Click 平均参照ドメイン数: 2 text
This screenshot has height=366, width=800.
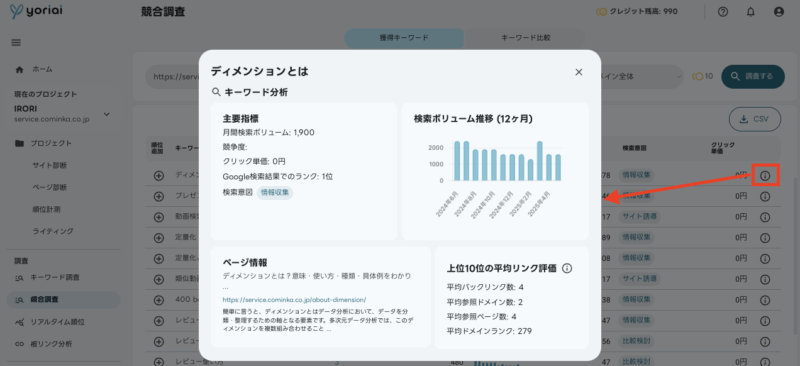[485, 302]
